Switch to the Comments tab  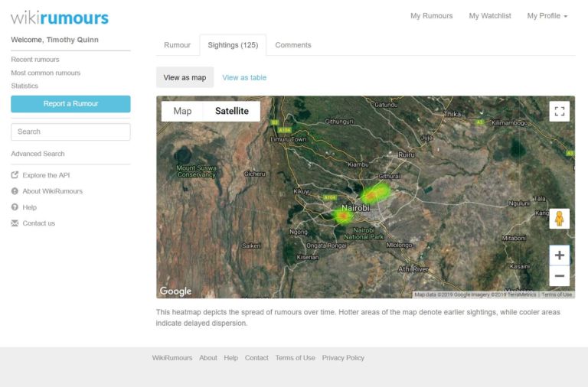click(293, 45)
